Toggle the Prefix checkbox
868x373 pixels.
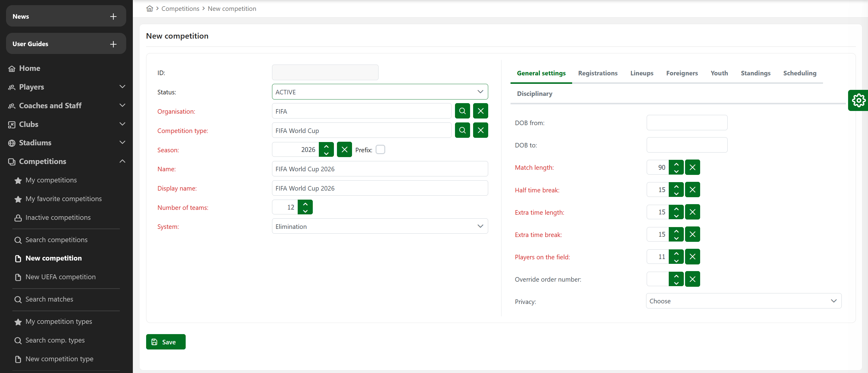(x=380, y=150)
